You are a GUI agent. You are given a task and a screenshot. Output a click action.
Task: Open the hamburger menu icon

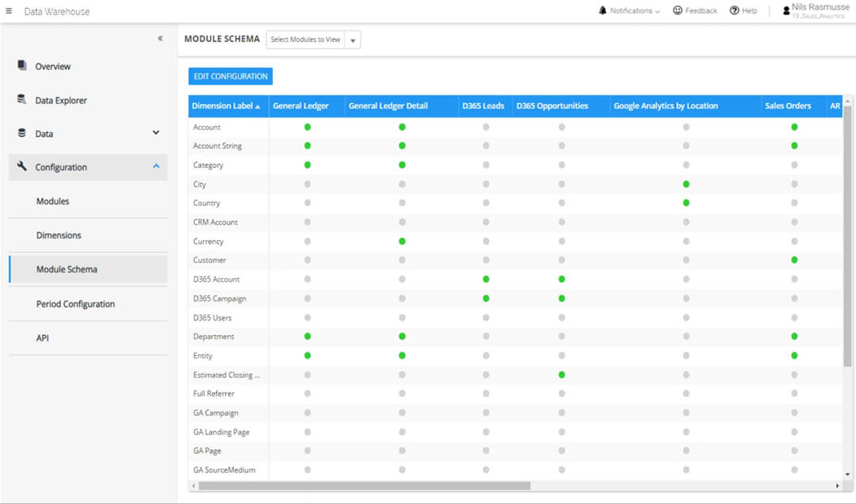click(9, 11)
